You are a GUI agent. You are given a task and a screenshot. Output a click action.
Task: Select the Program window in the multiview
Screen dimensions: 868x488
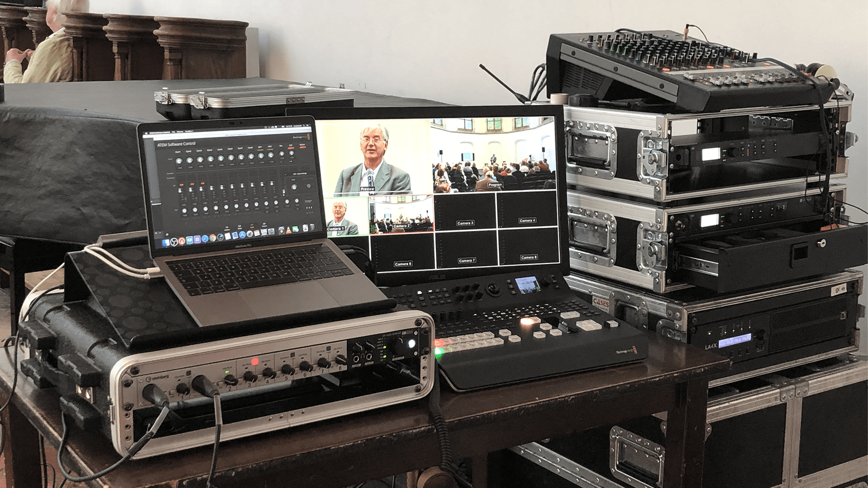(x=493, y=155)
